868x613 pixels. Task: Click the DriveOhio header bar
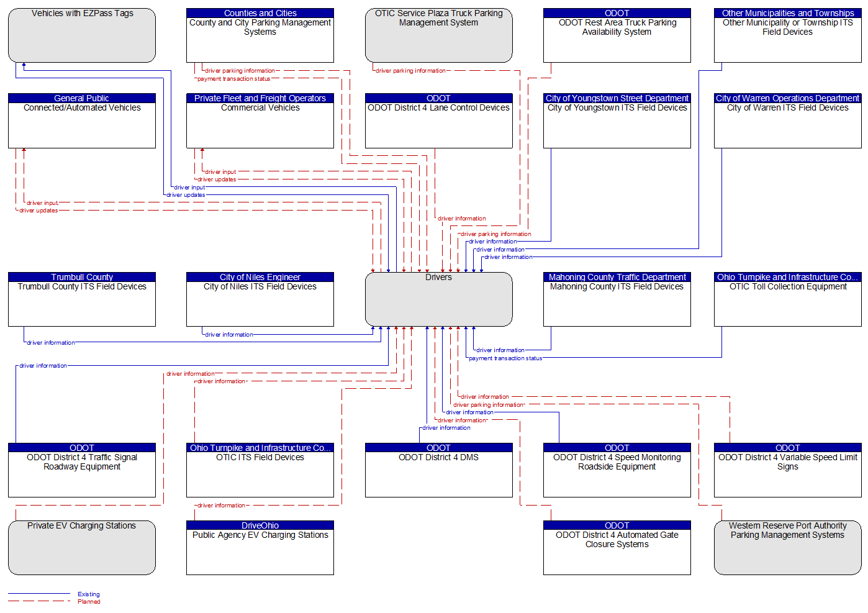(260, 525)
